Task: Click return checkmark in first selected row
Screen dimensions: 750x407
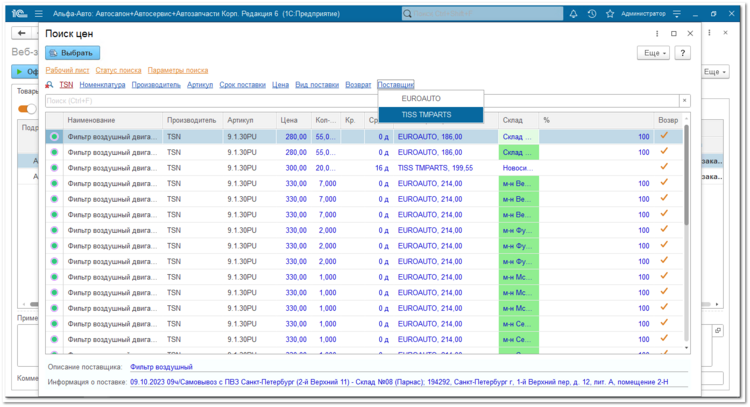Action: pos(664,136)
